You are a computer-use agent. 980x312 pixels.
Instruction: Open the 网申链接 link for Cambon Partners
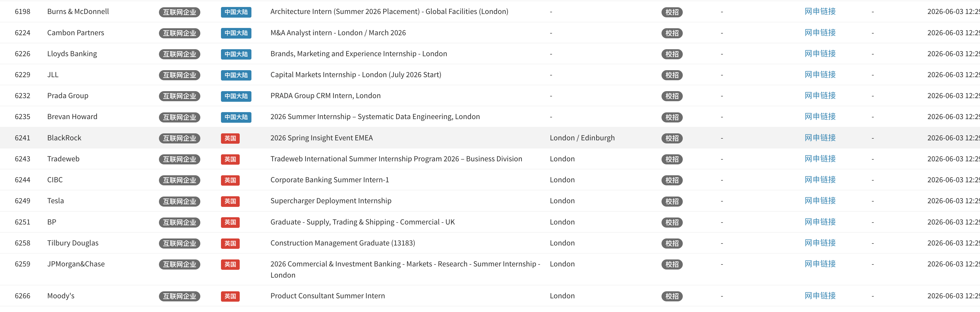(820, 33)
